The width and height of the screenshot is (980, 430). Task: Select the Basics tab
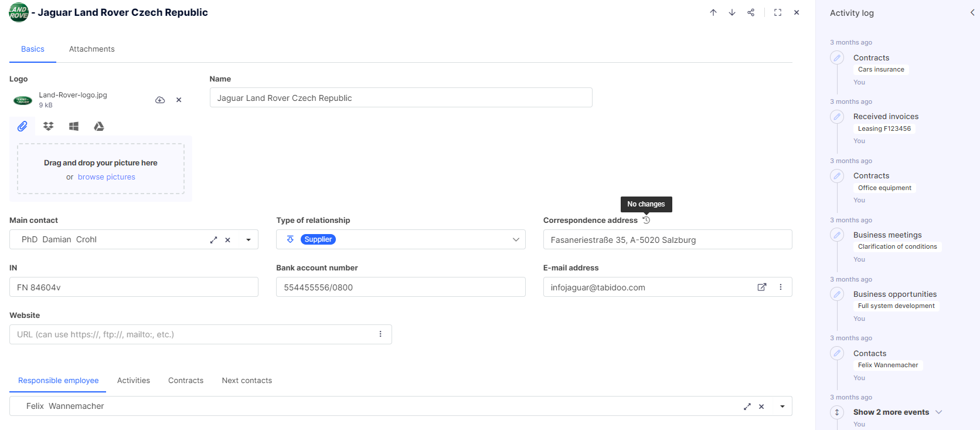(33, 49)
